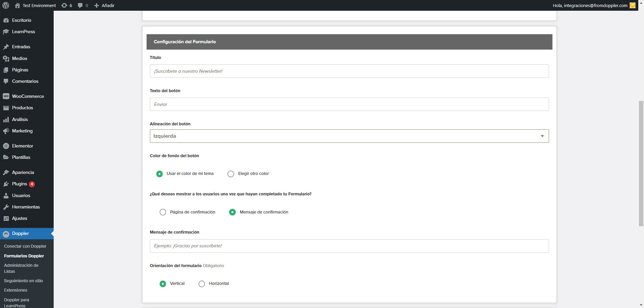Click the Páginas pages icon

click(x=6, y=70)
